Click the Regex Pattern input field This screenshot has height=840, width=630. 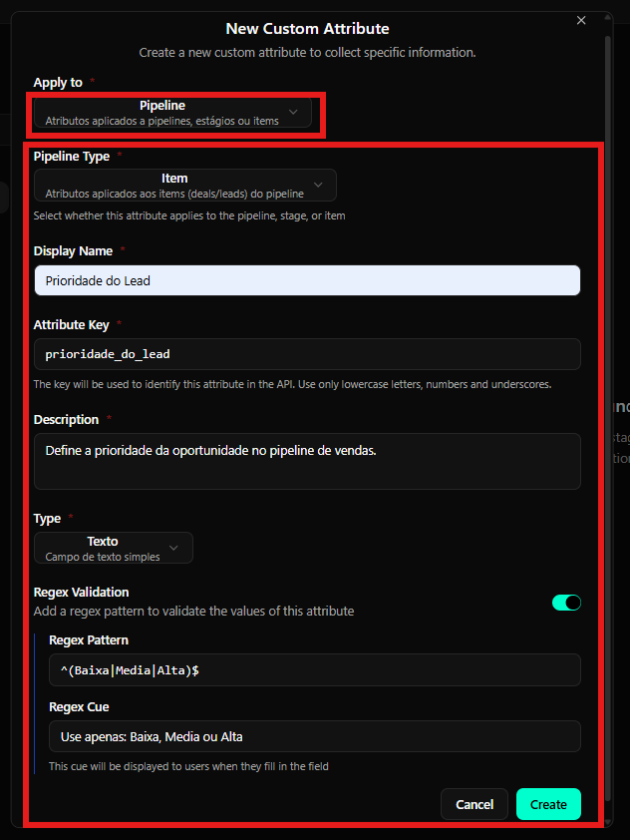click(x=315, y=670)
